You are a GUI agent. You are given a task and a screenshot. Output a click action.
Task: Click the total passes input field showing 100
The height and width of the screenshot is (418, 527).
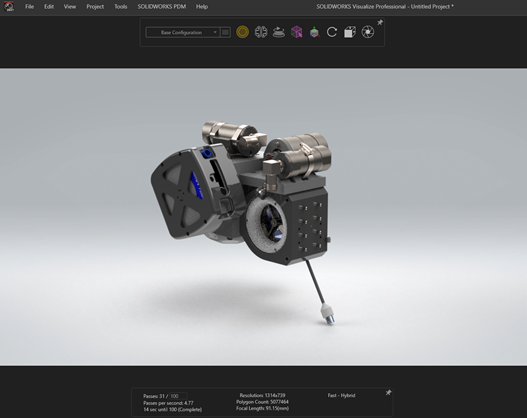pyautogui.click(x=178, y=396)
